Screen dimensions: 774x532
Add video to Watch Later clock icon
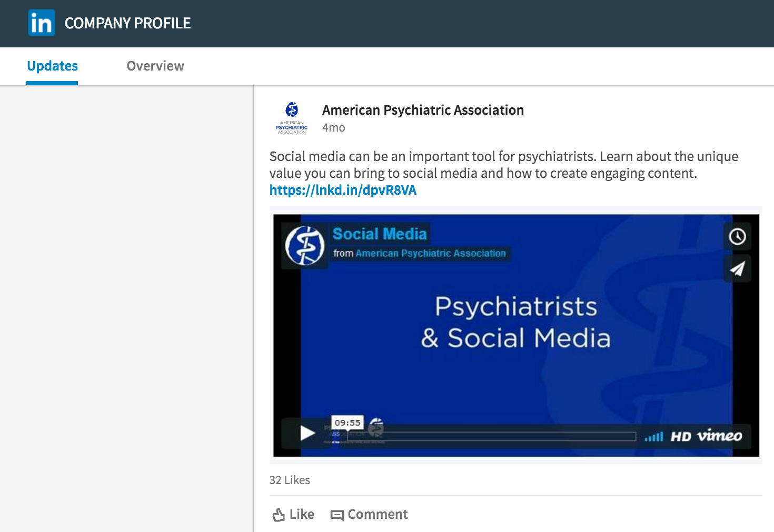[x=737, y=236]
